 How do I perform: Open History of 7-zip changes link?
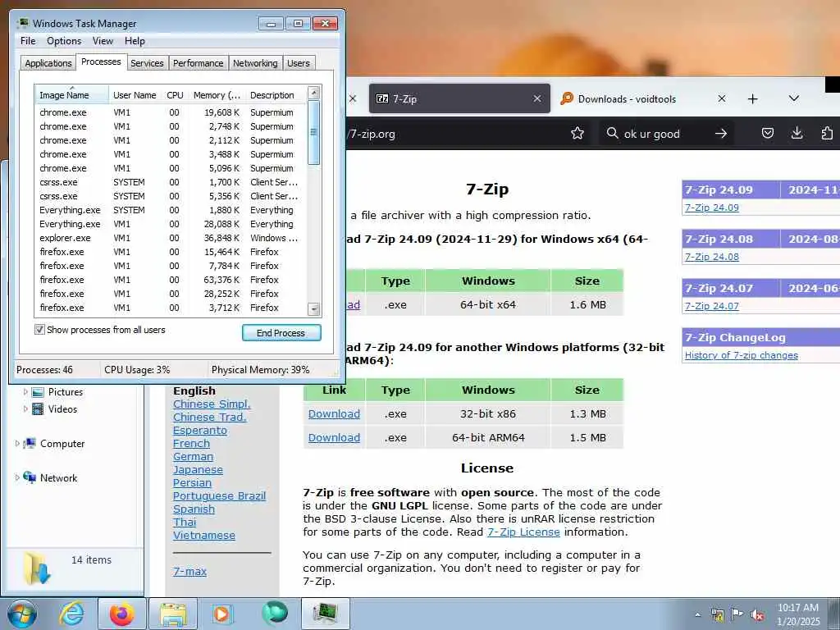click(x=741, y=355)
